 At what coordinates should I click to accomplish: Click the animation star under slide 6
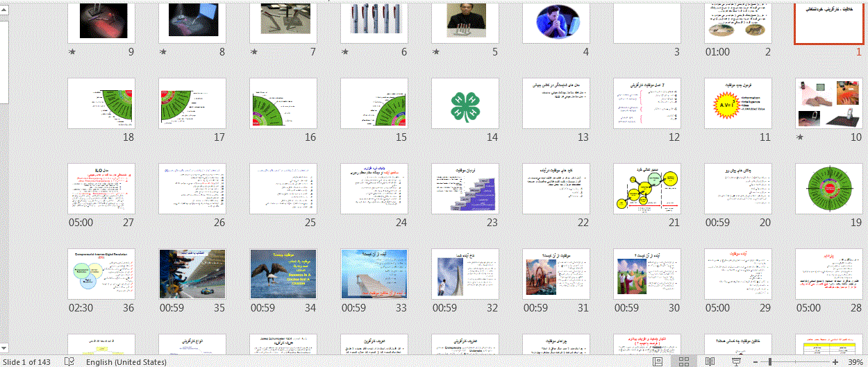click(346, 52)
